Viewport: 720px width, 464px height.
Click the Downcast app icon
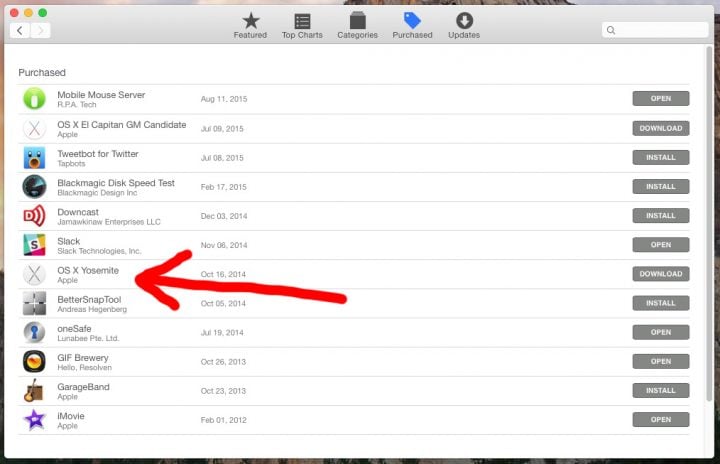[34, 216]
